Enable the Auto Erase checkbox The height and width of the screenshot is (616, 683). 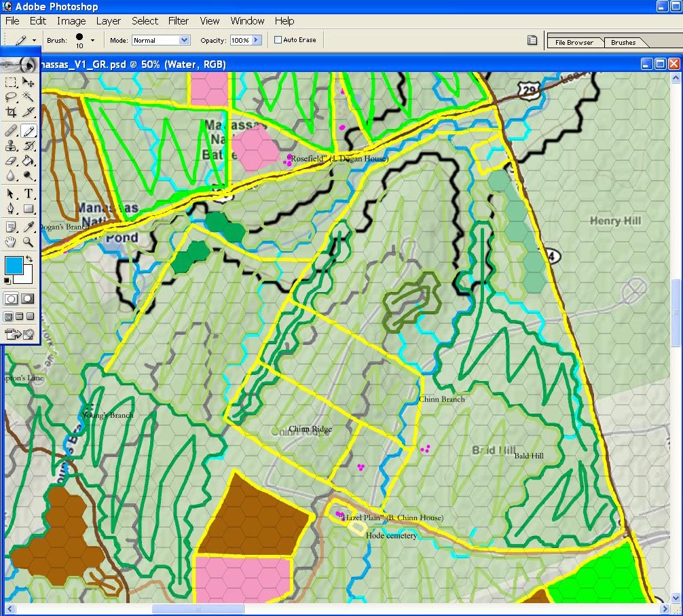pyautogui.click(x=278, y=40)
